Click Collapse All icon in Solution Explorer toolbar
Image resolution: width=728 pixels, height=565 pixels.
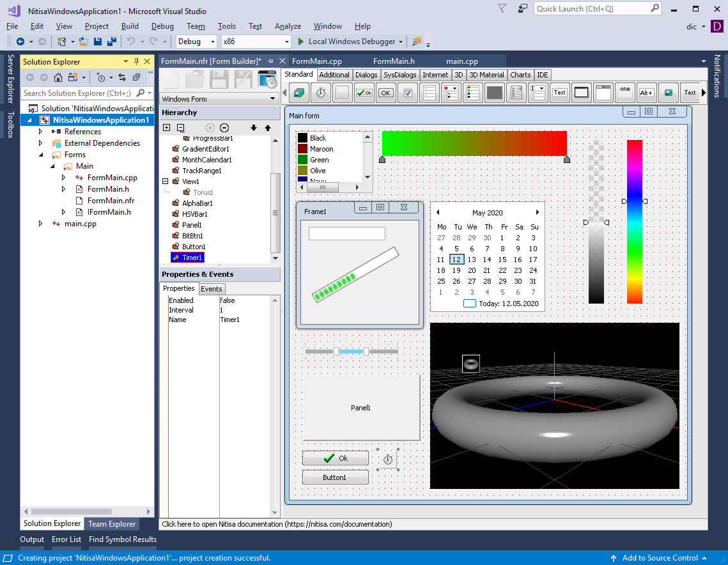(x=137, y=77)
